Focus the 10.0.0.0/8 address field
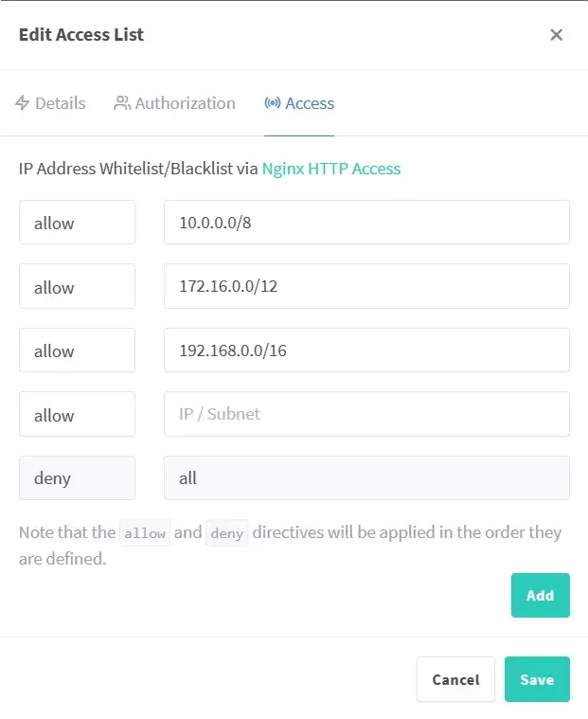The width and height of the screenshot is (588, 719). point(366,223)
